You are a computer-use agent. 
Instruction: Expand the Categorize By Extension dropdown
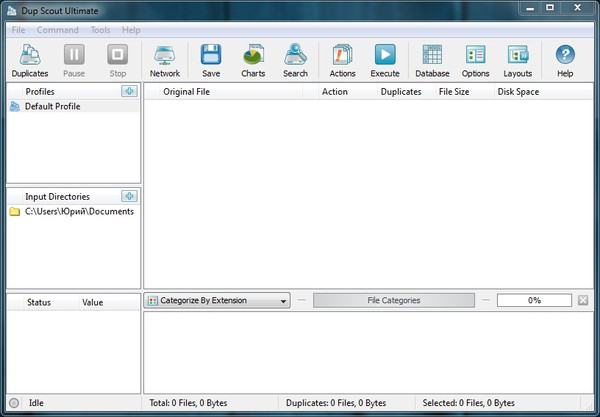[x=217, y=300]
